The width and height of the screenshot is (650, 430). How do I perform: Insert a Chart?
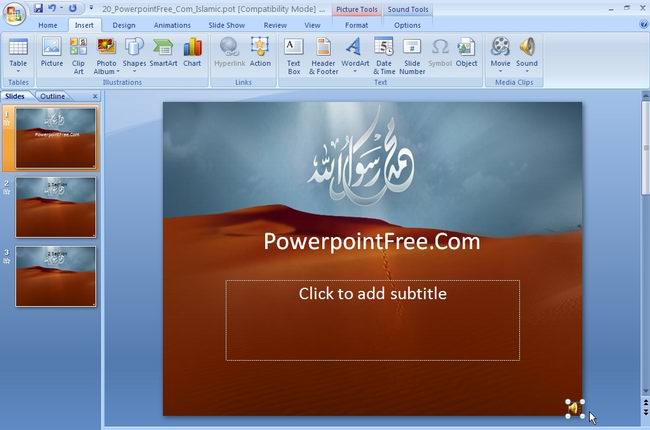[x=192, y=52]
